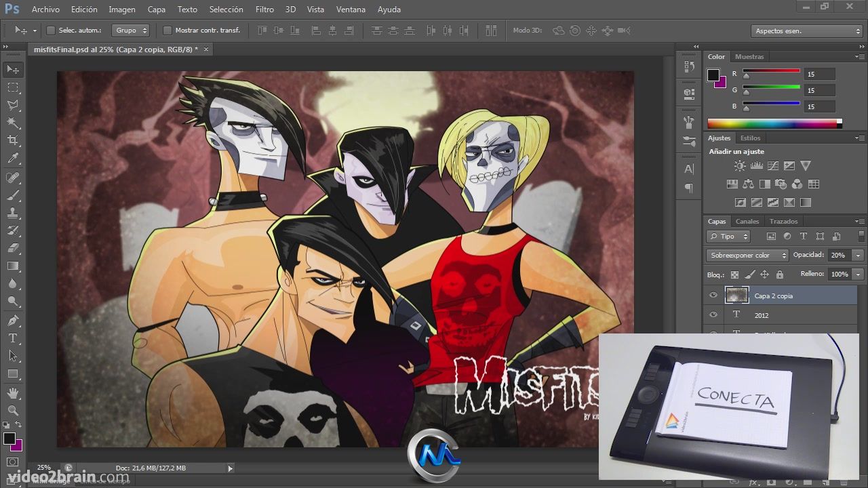Screen dimensions: 868x488
Task: Hide the 2012 text layer
Action: click(713, 314)
